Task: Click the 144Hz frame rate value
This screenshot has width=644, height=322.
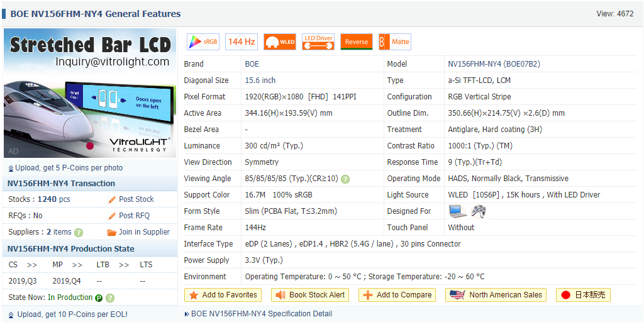Action: coord(257,228)
